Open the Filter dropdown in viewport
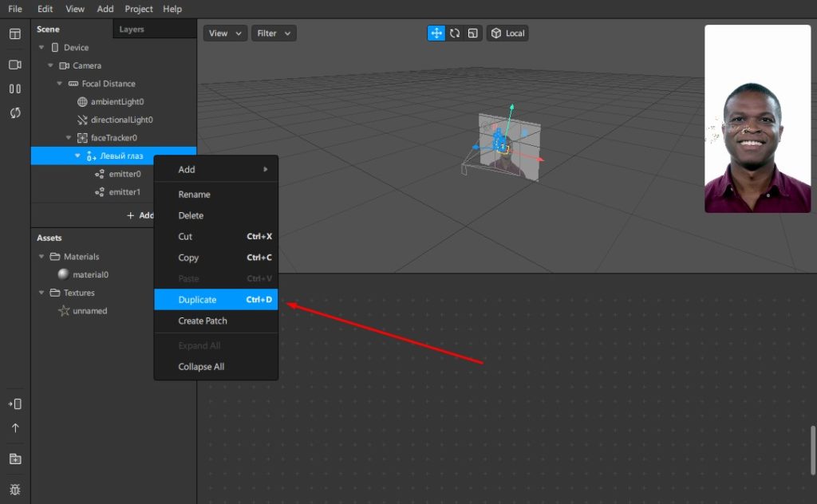Screen dimensions: 817x504 pyautogui.click(x=274, y=33)
